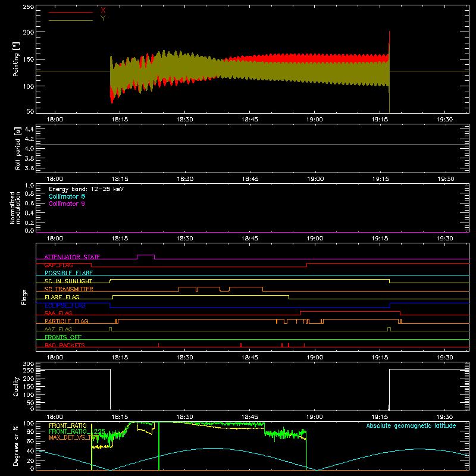Click the SC_TRANSMITTER flag label
The width and height of the screenshot is (476, 476).
(69, 289)
